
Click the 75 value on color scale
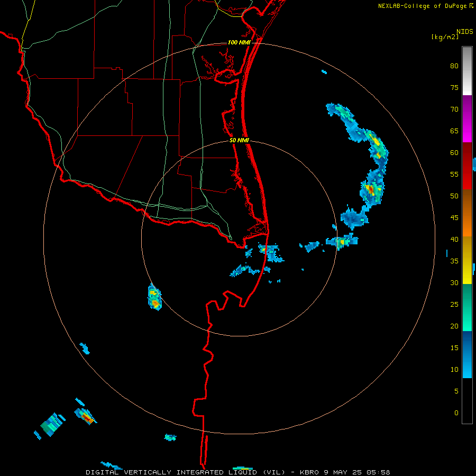point(454,87)
